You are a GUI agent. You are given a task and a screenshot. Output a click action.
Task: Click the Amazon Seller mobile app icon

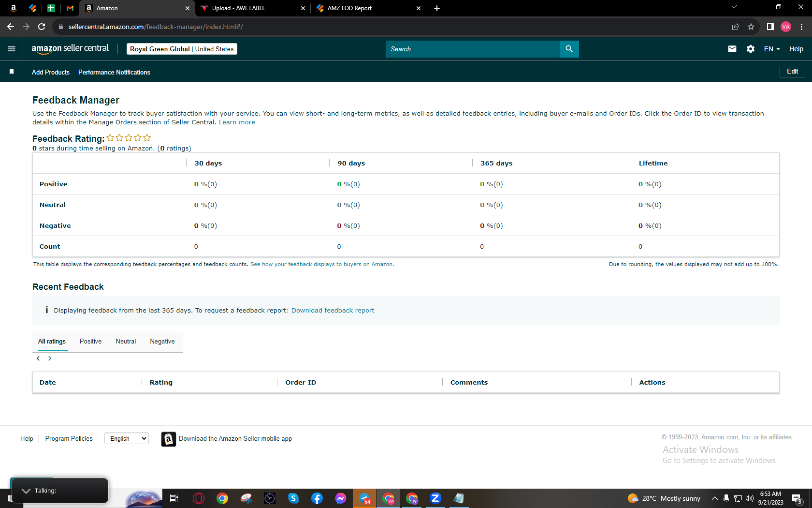coord(168,439)
